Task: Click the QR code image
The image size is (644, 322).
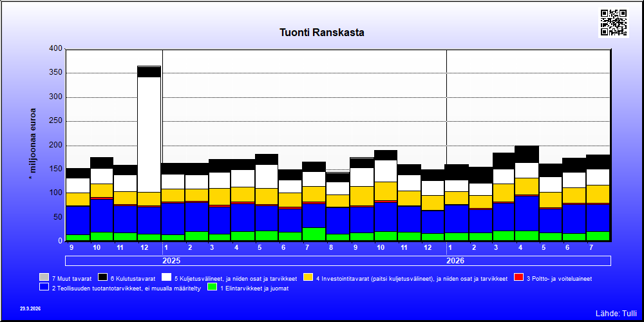Action: point(614,23)
